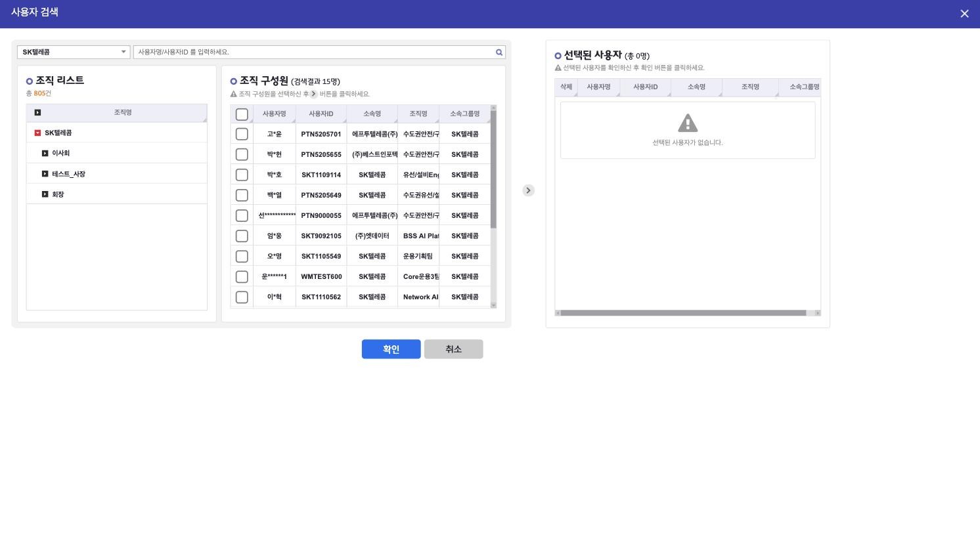Tick the checkbox for user 박*호
The width and height of the screenshot is (980, 533).
click(x=242, y=175)
